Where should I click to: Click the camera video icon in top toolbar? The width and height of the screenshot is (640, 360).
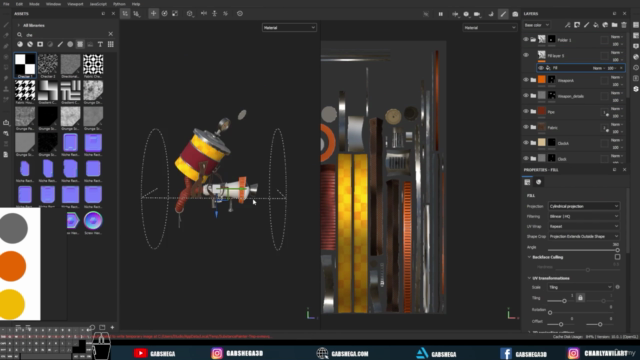point(477,14)
